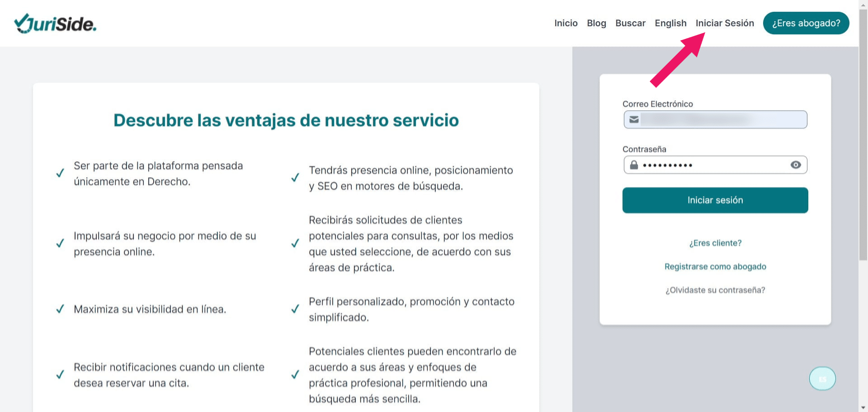
Task: Go to the Blog section
Action: pyautogui.click(x=596, y=23)
